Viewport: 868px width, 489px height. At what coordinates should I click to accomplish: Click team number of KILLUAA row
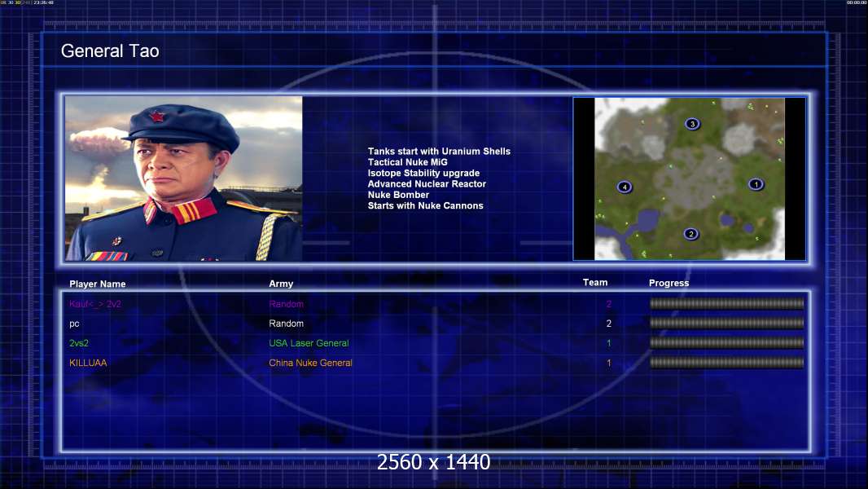click(x=609, y=363)
